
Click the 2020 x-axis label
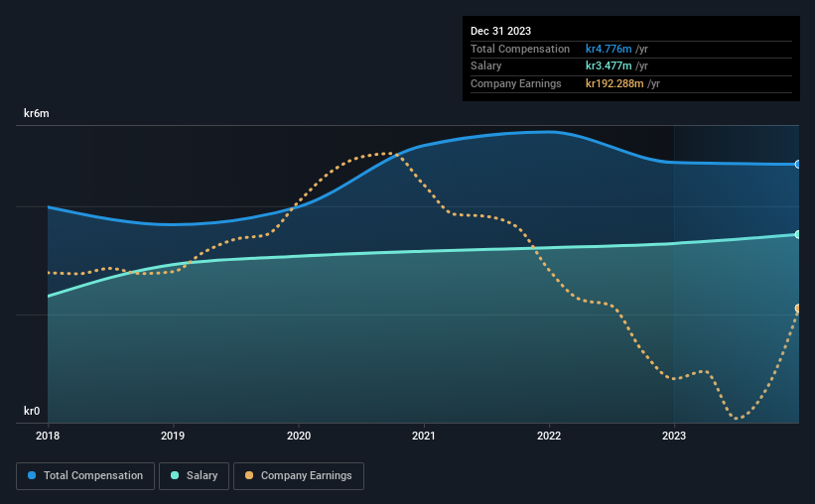pyautogui.click(x=299, y=436)
